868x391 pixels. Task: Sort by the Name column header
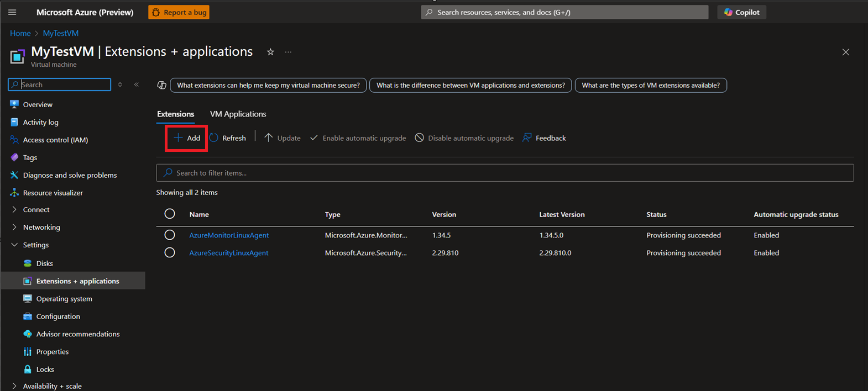tap(199, 214)
